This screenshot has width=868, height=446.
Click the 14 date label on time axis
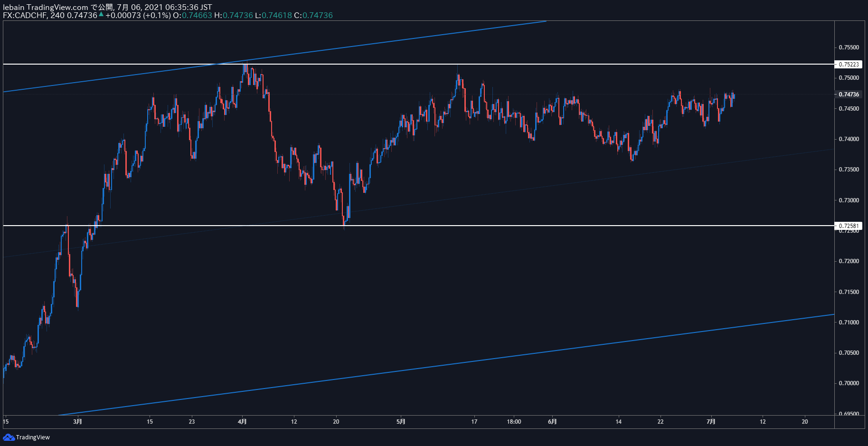619,422
